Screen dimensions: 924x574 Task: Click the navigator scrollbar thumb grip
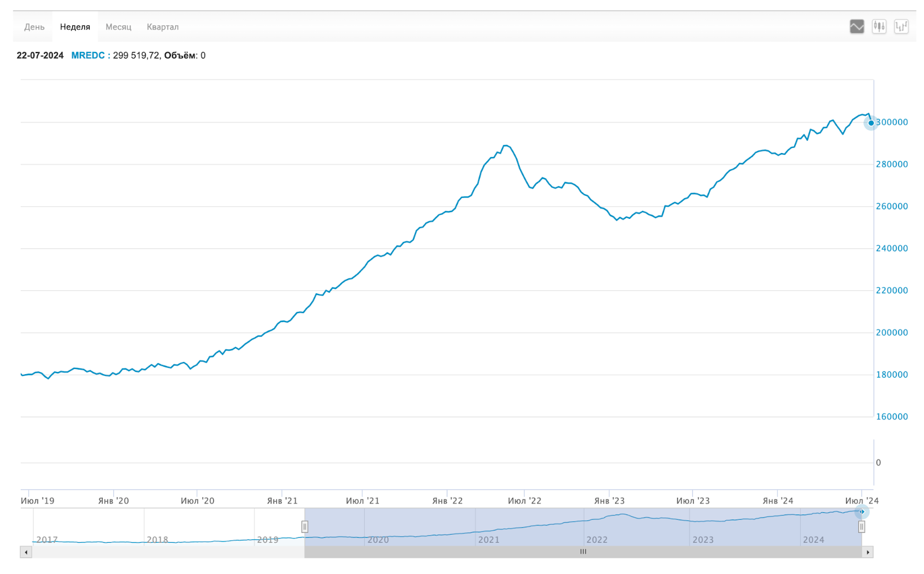pyautogui.click(x=583, y=551)
